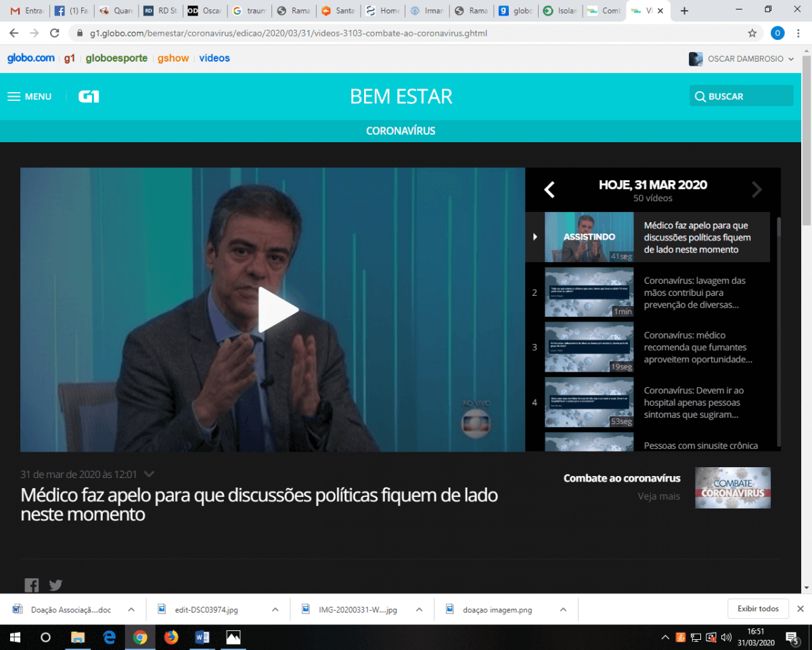Open the Oscar Dambrosio account dropdown
Image resolution: width=812 pixels, height=650 pixels.
(x=741, y=59)
